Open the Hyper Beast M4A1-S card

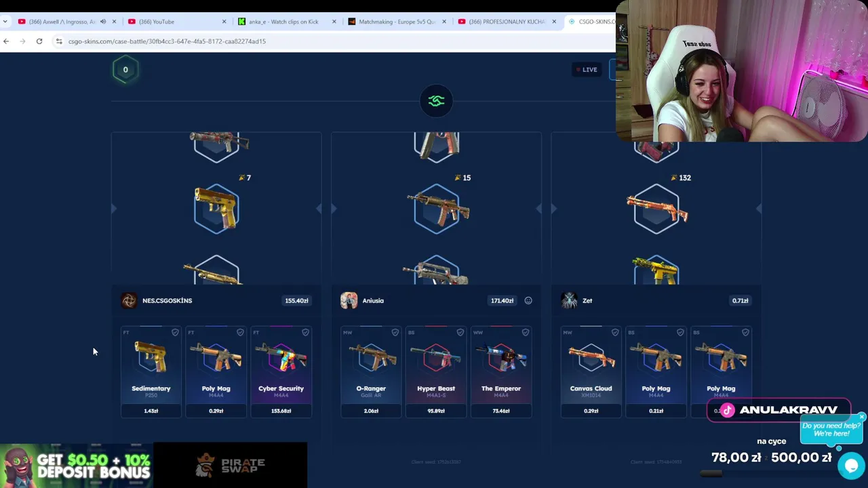pyautogui.click(x=436, y=371)
